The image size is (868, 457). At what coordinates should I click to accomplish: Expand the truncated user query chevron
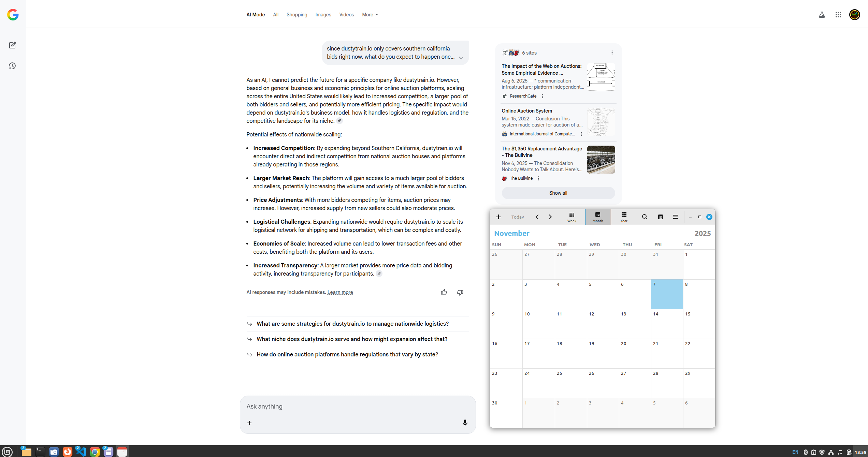pos(461,58)
